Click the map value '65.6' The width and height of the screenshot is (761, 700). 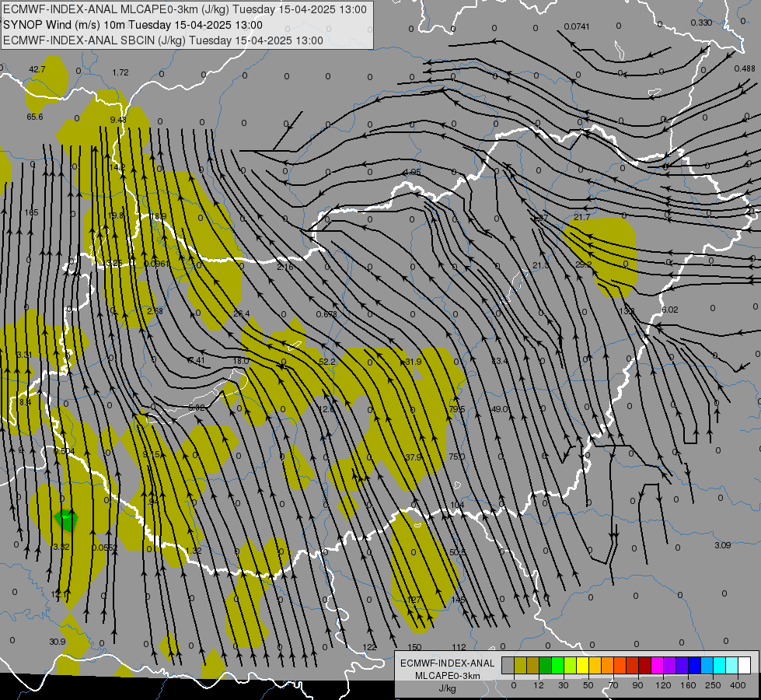[35, 117]
